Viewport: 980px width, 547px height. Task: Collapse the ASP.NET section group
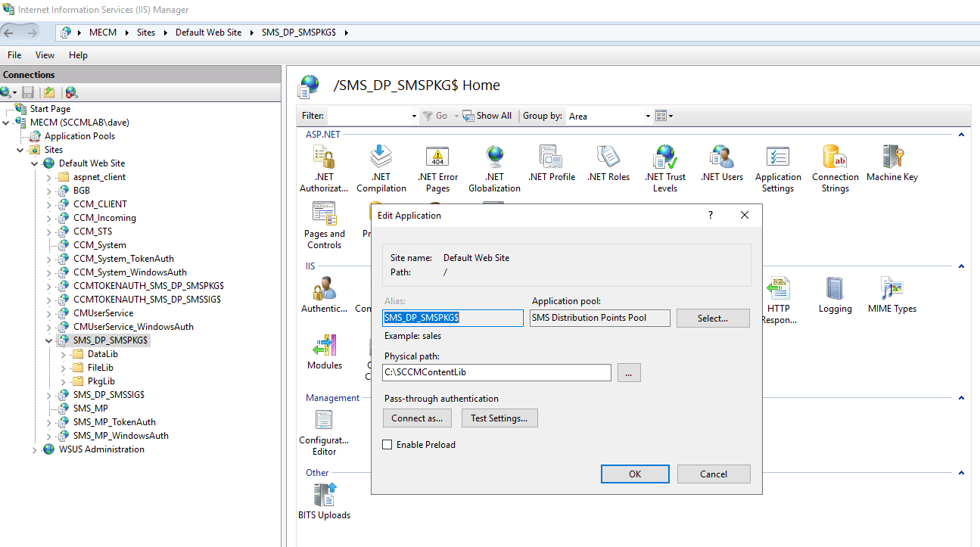pyautogui.click(x=961, y=135)
